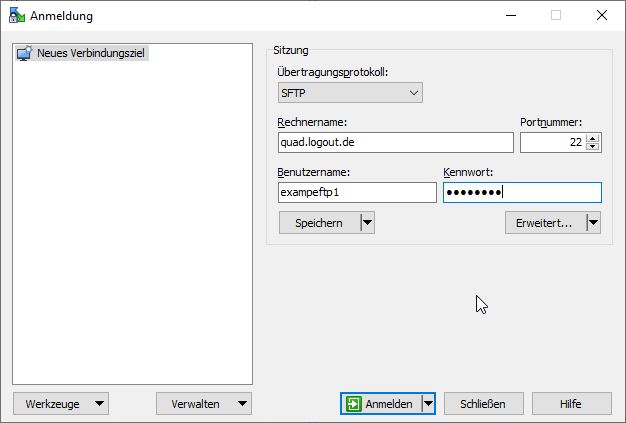Decrease the port number with down arrow
The width and height of the screenshot is (626, 423).
593,147
